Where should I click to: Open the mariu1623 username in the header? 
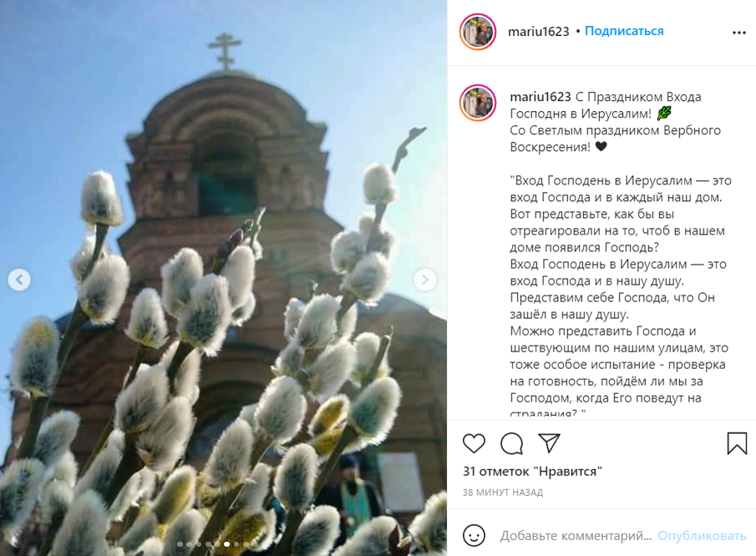[539, 32]
